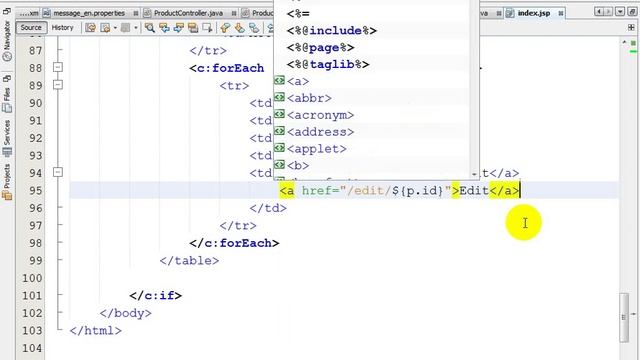Screen dimensions: 640x360
Task: Click the Last Edit toolbar icon
Action: click(x=91, y=28)
